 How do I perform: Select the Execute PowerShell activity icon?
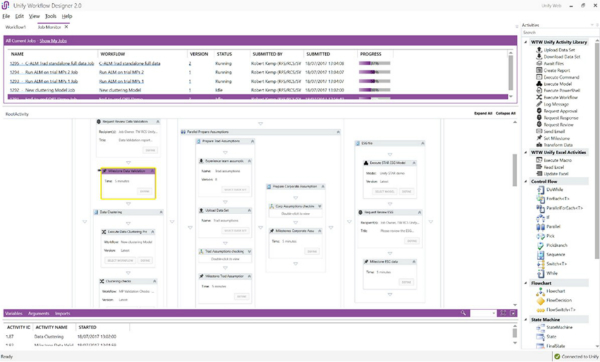(x=539, y=90)
